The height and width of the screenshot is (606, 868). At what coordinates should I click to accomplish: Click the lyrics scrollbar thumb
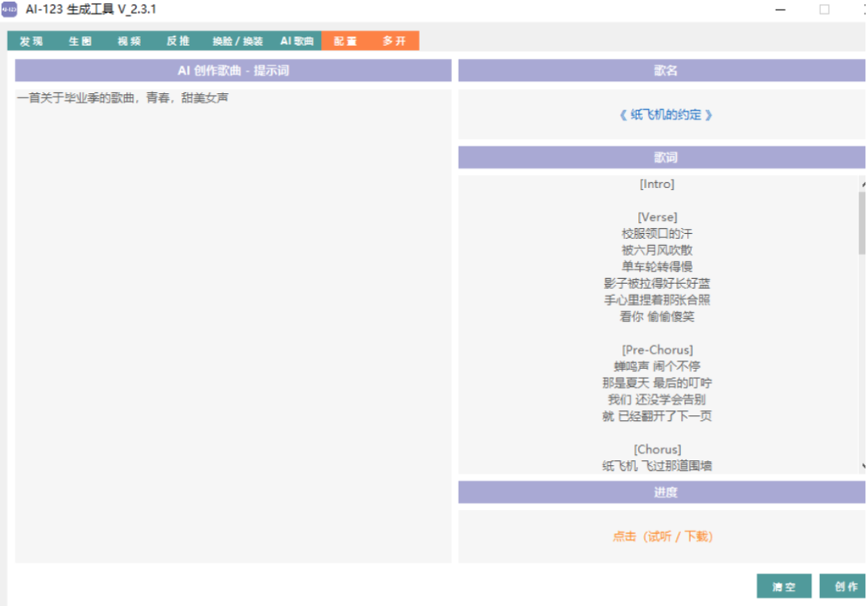(x=862, y=222)
